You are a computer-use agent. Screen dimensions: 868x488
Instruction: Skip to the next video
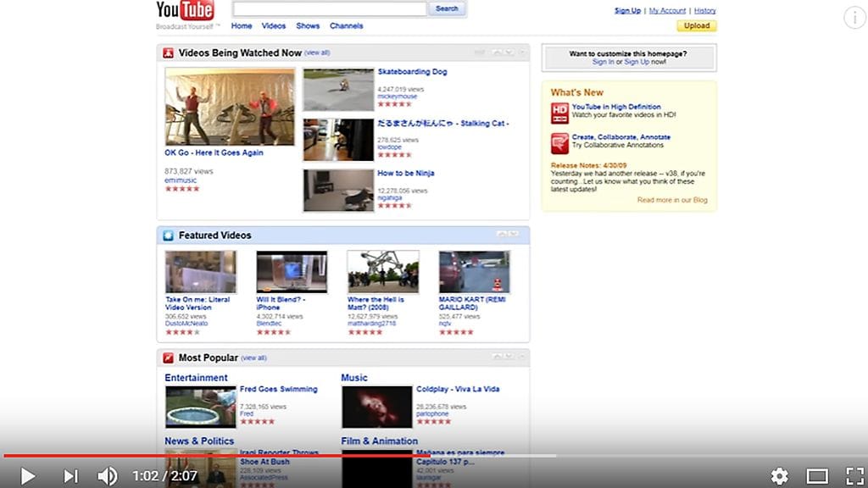point(71,476)
